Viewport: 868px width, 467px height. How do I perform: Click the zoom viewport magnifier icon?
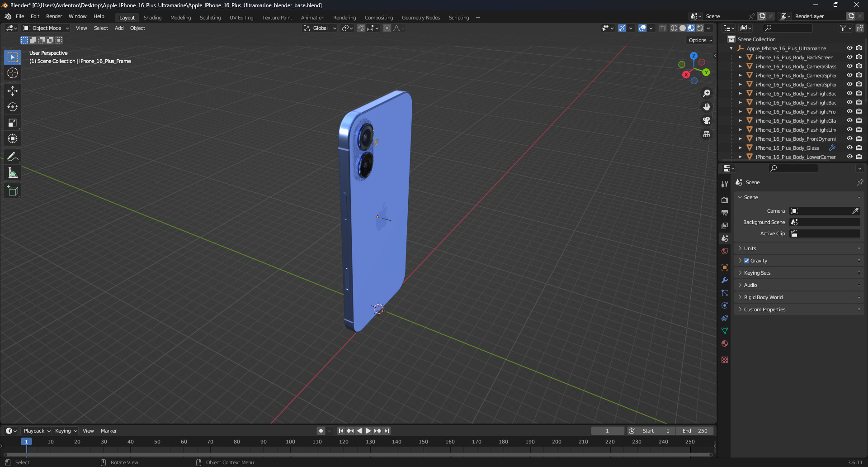[x=707, y=93]
